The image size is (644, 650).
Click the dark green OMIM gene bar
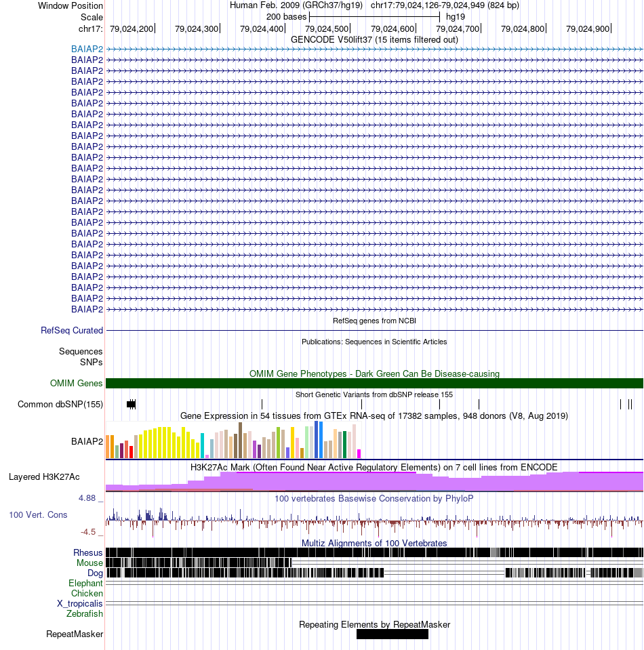pos(374,384)
